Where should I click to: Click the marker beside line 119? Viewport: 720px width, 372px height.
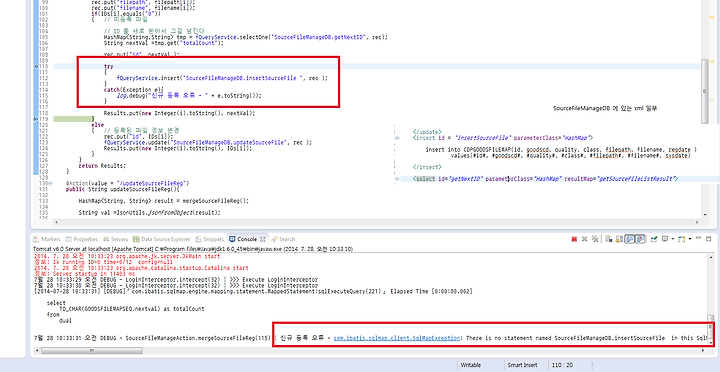[x=36, y=118]
